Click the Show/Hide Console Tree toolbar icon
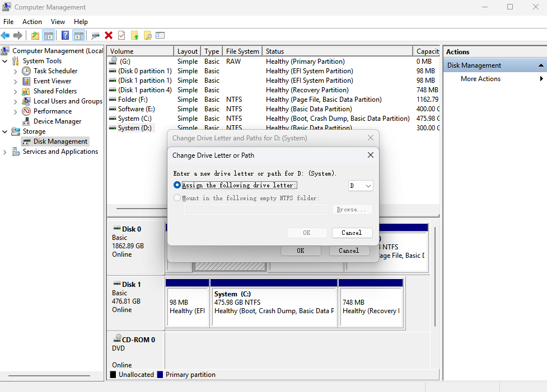 (x=49, y=35)
